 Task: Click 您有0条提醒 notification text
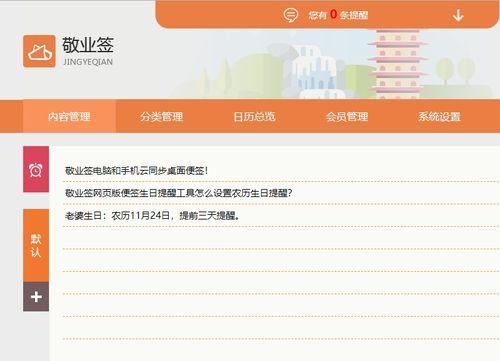pyautogui.click(x=338, y=15)
